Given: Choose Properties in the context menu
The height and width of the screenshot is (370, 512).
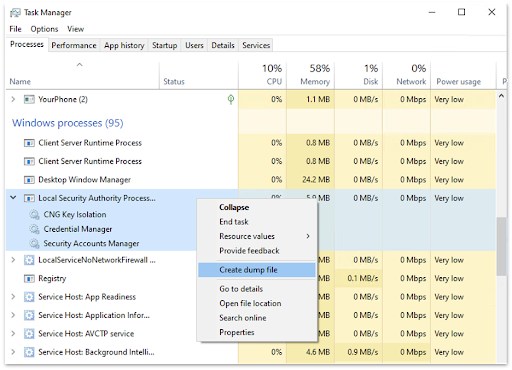Looking at the screenshot, I should [257, 333].
